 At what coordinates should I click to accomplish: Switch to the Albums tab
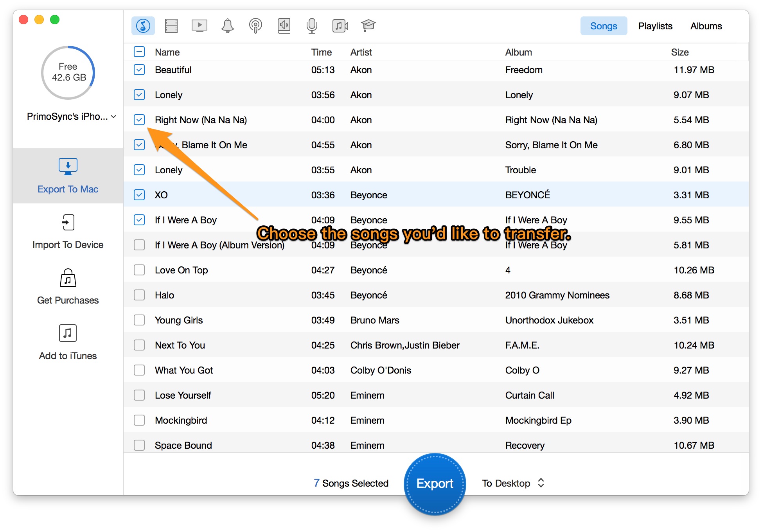(x=706, y=26)
